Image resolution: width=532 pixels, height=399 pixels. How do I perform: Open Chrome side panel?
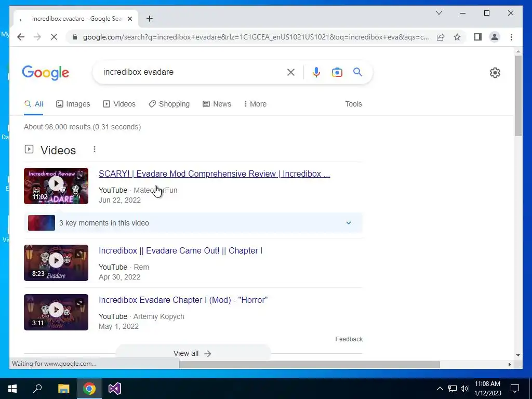tap(478, 37)
